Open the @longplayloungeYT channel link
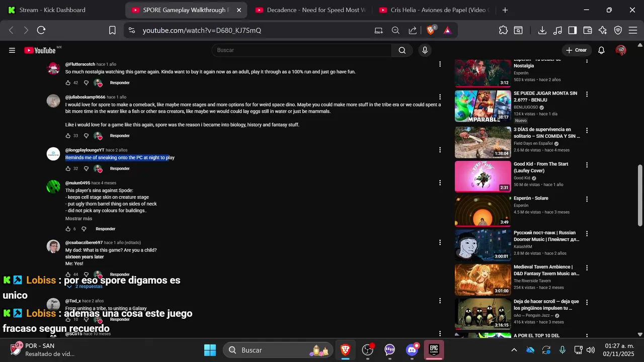 click(85, 150)
